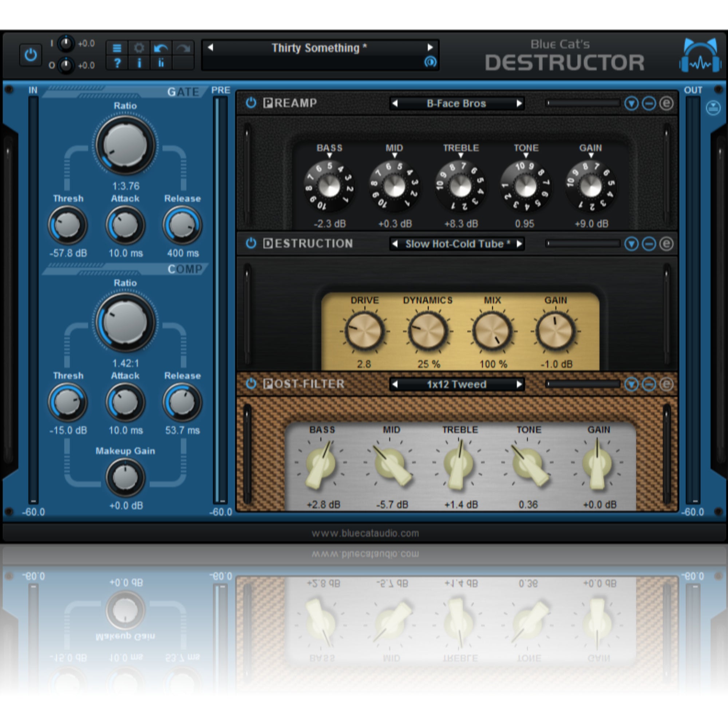Image resolution: width=728 pixels, height=728 pixels.
Task: Select previous preamp model before B-Face Bros
Action: click(395, 103)
